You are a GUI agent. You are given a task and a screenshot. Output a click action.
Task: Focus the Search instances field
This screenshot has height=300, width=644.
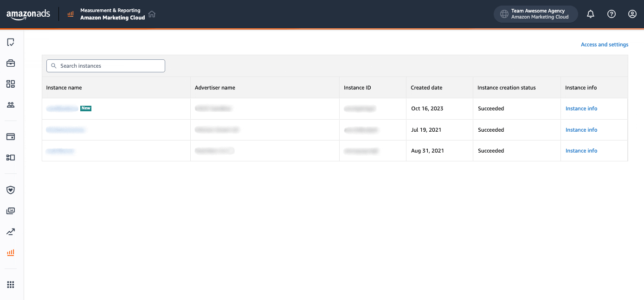click(x=106, y=66)
